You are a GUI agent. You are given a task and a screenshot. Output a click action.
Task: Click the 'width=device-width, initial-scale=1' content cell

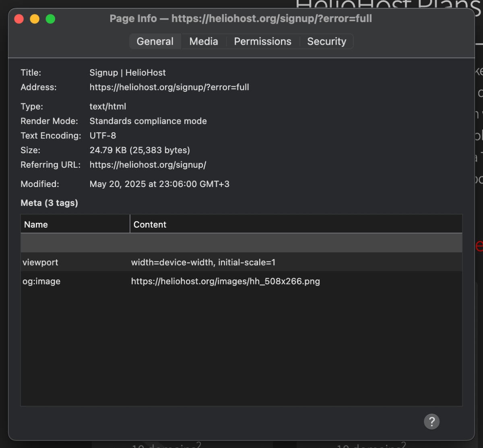click(203, 262)
